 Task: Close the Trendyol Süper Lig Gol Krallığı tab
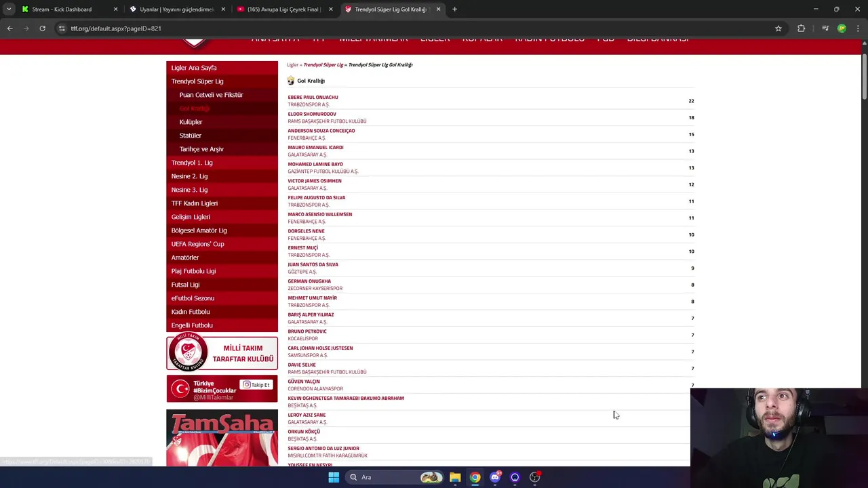click(x=439, y=9)
